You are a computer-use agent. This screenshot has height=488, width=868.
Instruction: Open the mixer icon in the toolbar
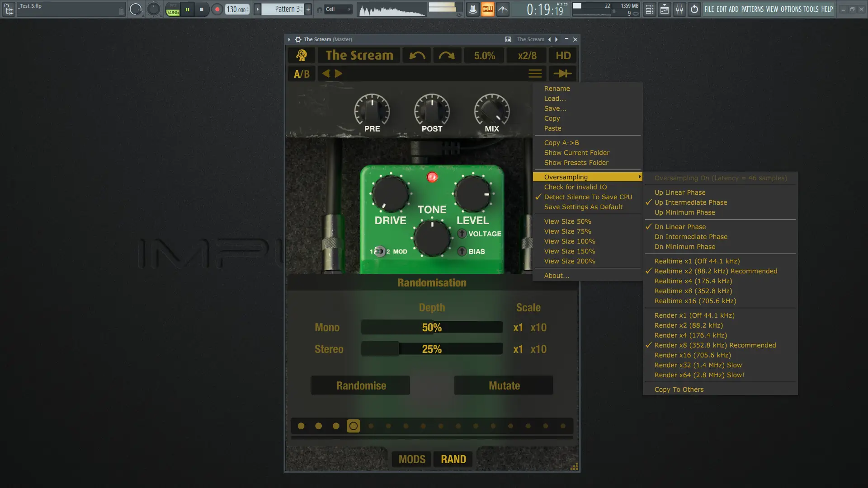pos(679,9)
